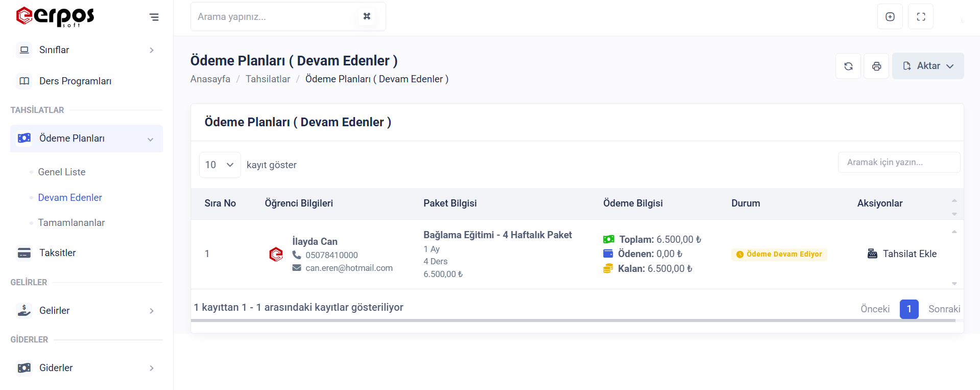Toggle fullscreen mode icon
Image resolution: width=980 pixels, height=390 pixels.
pyautogui.click(x=921, y=17)
